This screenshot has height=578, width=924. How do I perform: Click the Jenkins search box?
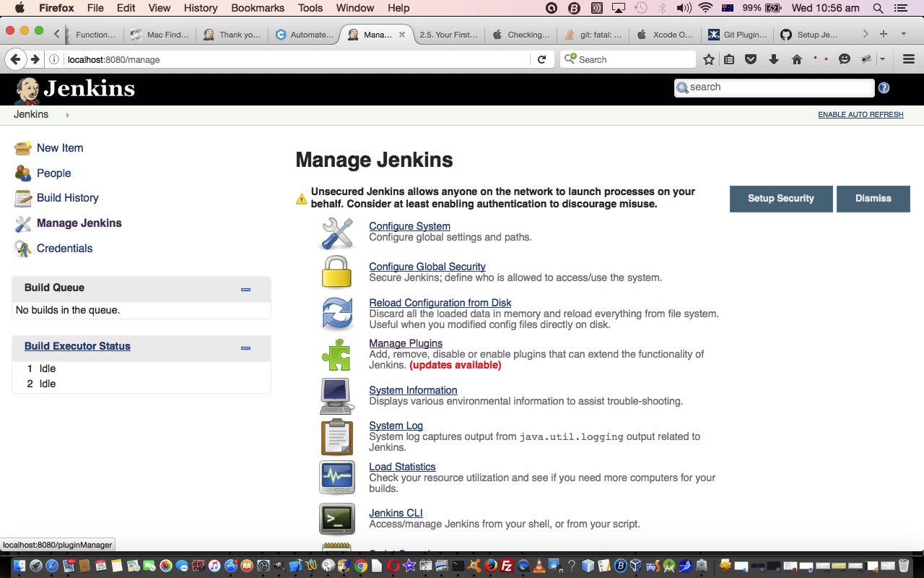coord(774,87)
